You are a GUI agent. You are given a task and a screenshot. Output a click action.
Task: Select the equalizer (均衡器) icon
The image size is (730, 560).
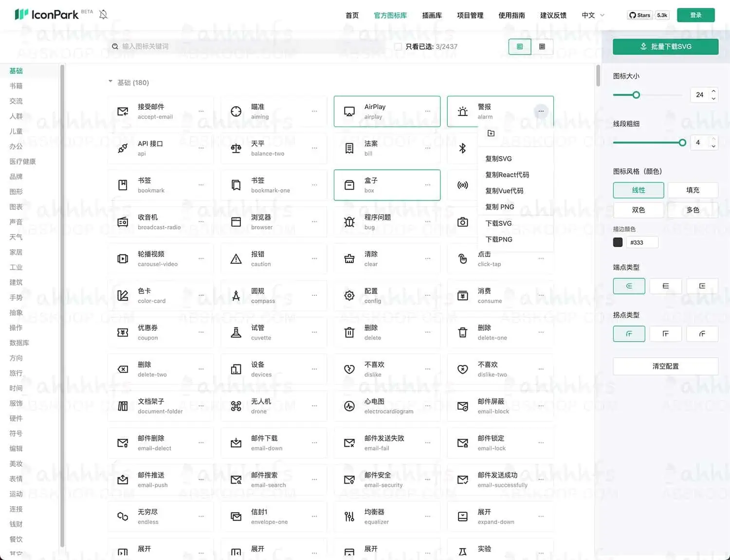[x=349, y=517]
